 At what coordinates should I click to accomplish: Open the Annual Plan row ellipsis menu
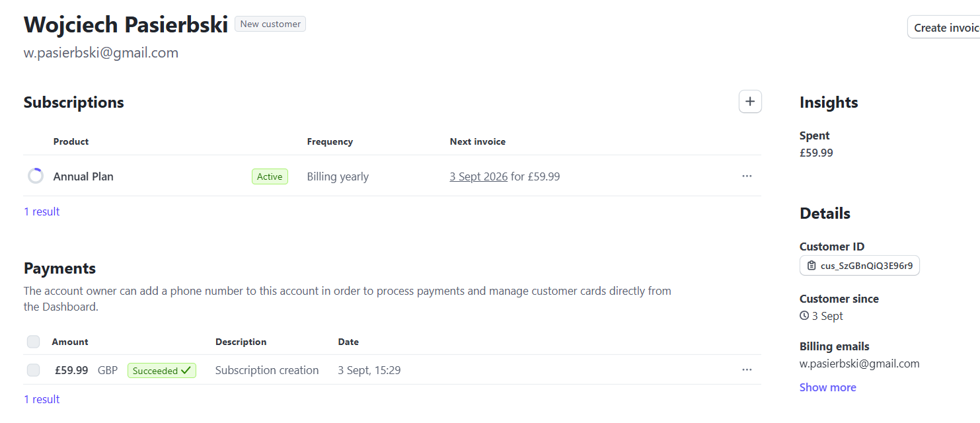(747, 176)
